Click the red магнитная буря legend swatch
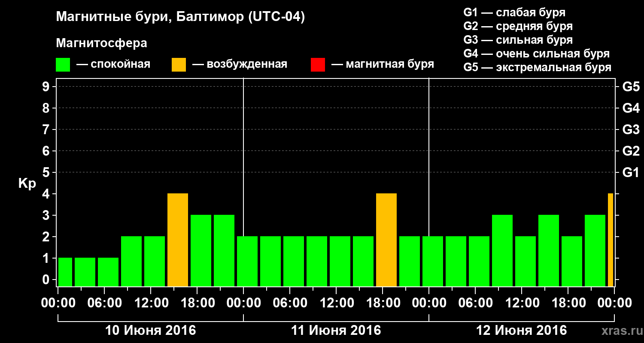 pyautogui.click(x=318, y=65)
